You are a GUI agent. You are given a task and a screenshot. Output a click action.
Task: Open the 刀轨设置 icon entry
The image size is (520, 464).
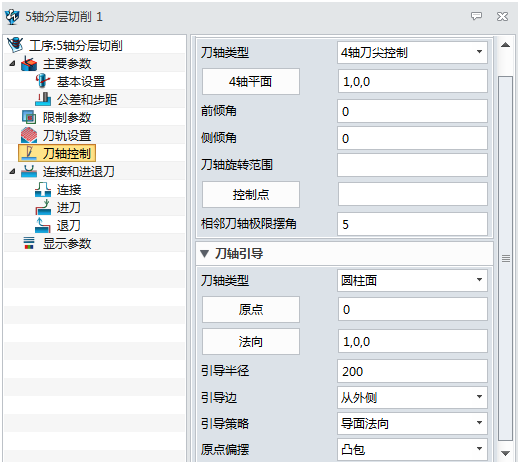tap(29, 135)
